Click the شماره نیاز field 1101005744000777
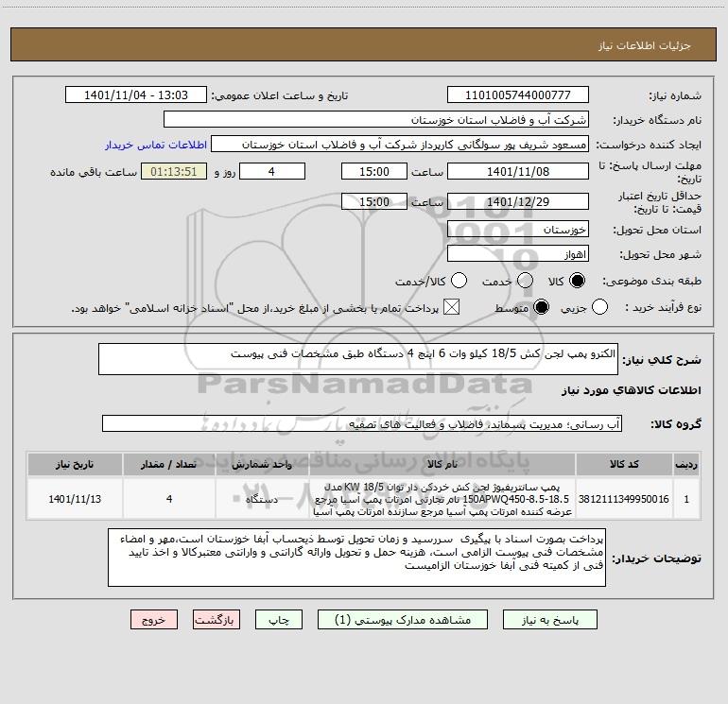This screenshot has height=704, width=728. point(518,95)
